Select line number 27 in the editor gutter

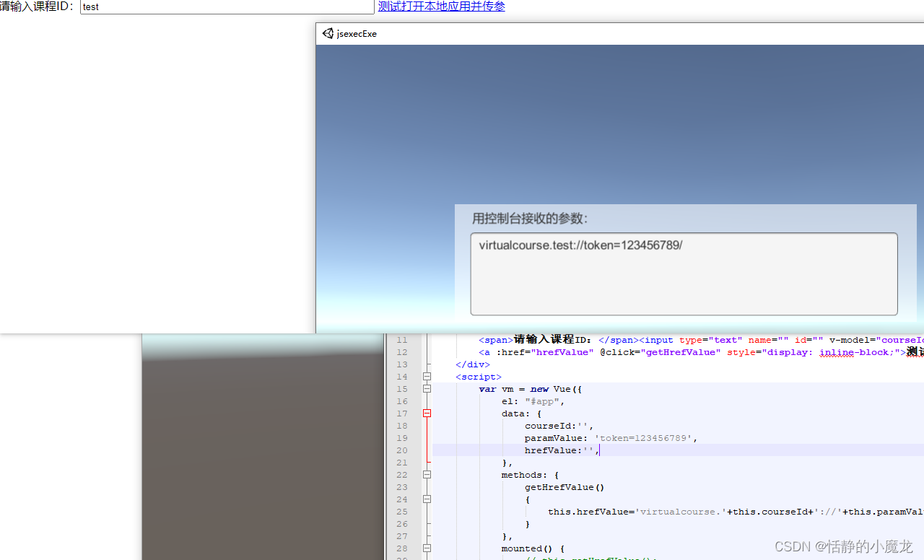coord(401,536)
